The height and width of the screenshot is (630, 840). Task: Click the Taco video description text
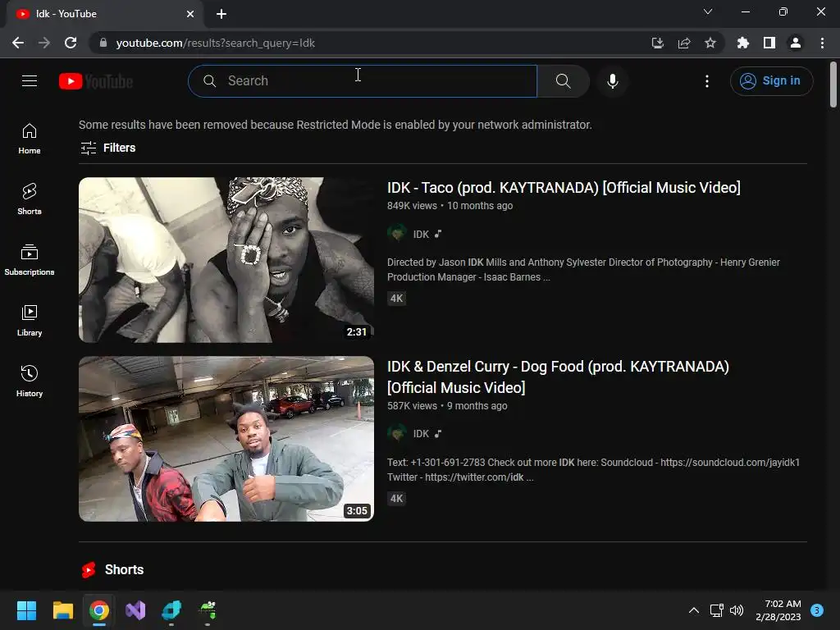pyautogui.click(x=583, y=269)
